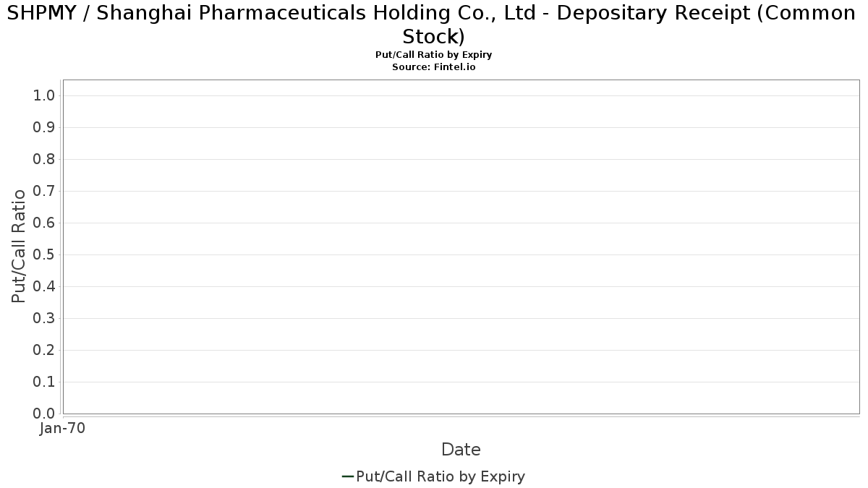Click the 0.3 y-axis tick label
This screenshot has width=868, height=488.
[x=44, y=319]
